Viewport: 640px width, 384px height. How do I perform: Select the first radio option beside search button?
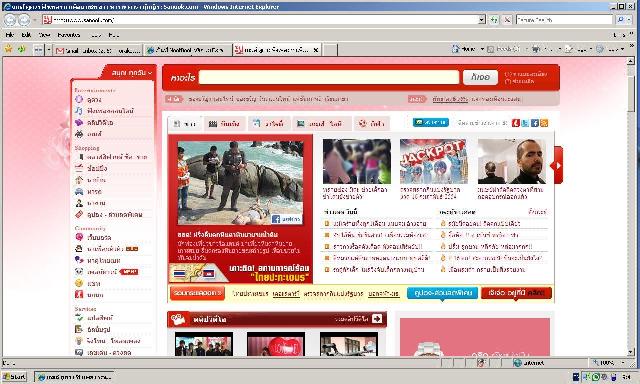coord(507,74)
